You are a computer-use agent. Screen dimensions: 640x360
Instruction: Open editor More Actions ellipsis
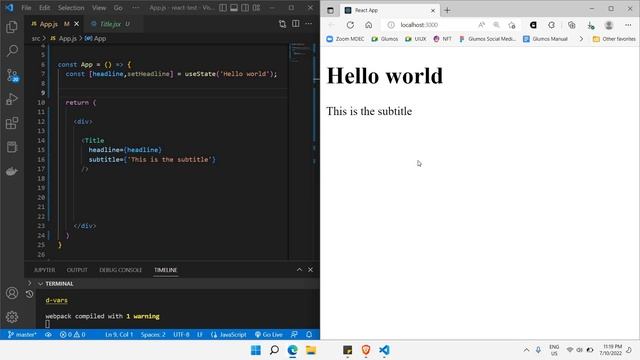point(309,24)
